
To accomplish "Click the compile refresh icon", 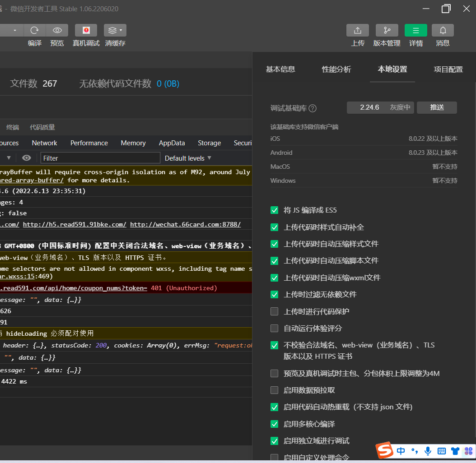I will pos(35,30).
